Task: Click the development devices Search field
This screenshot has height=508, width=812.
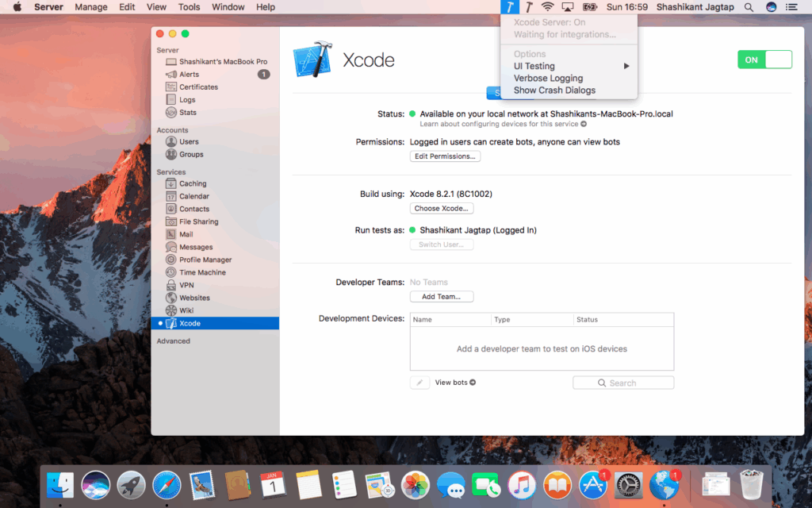Action: pos(623,382)
